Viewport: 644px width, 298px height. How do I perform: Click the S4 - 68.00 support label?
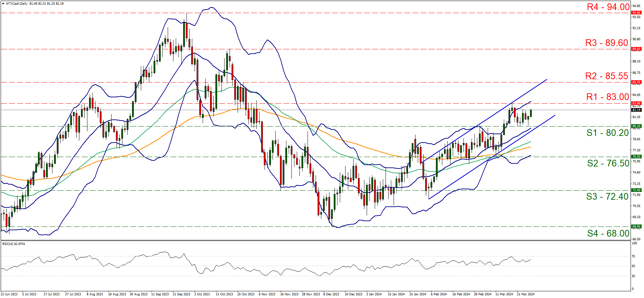pyautogui.click(x=608, y=234)
